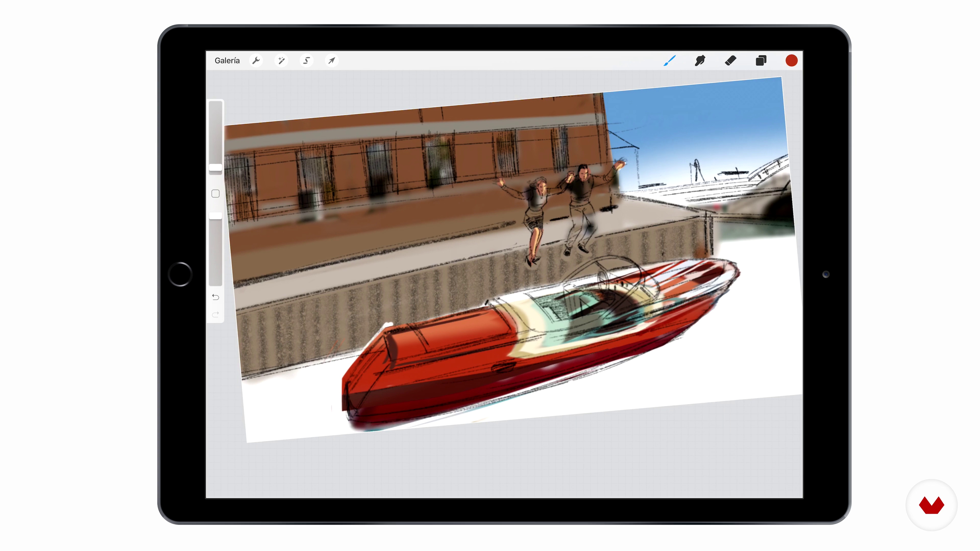The width and height of the screenshot is (980, 551).
Task: Undo the last action
Action: click(215, 297)
